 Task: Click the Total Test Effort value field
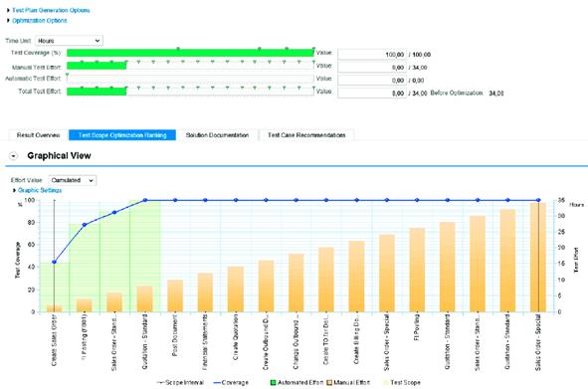point(372,94)
